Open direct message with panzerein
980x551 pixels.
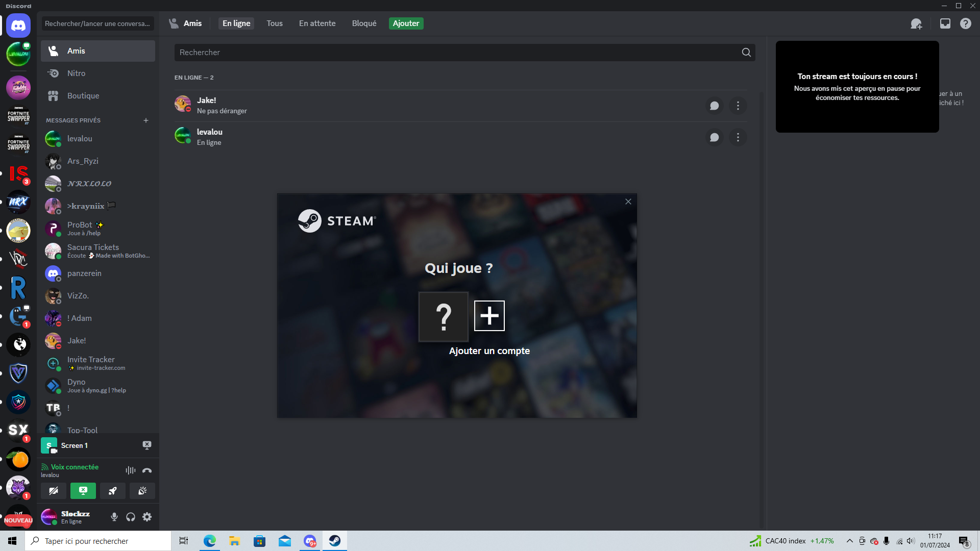coord(98,273)
